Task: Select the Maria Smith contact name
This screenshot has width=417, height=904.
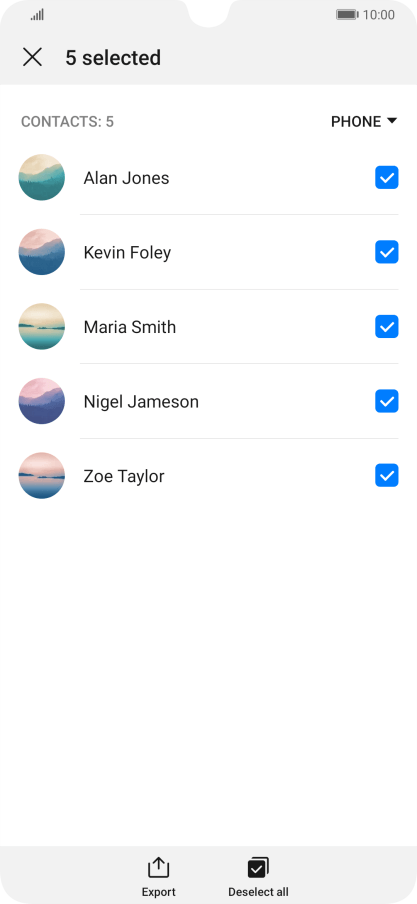Action: coord(130,327)
